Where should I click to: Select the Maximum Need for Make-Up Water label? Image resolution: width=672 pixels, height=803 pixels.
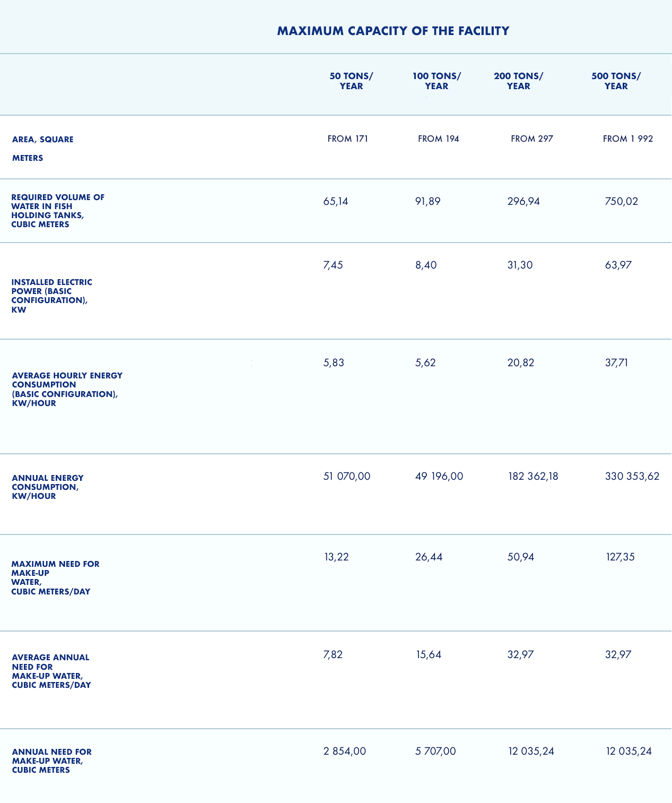(x=55, y=577)
